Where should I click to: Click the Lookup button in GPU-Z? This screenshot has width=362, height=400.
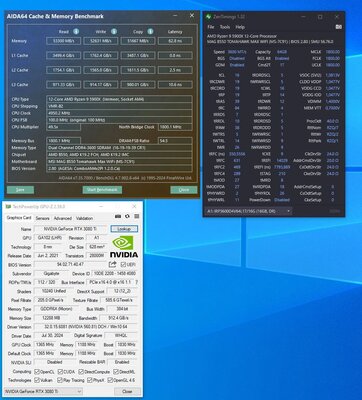(x=124, y=229)
